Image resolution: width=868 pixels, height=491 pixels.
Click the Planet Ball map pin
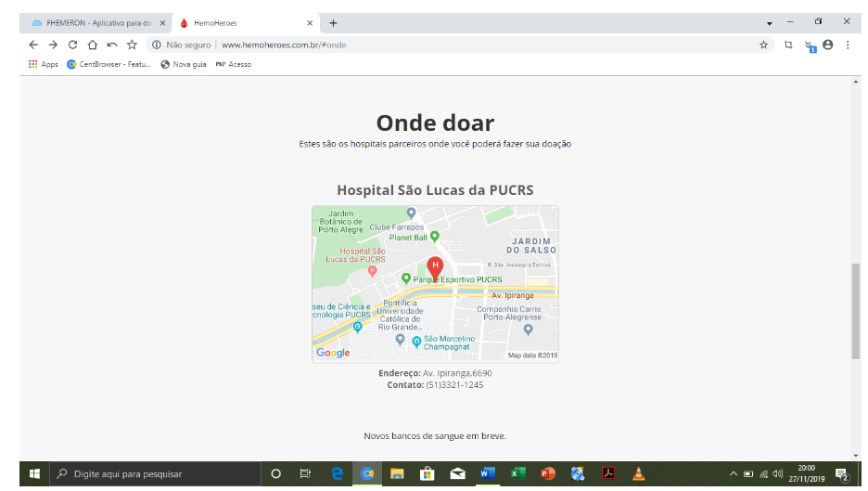click(x=435, y=237)
